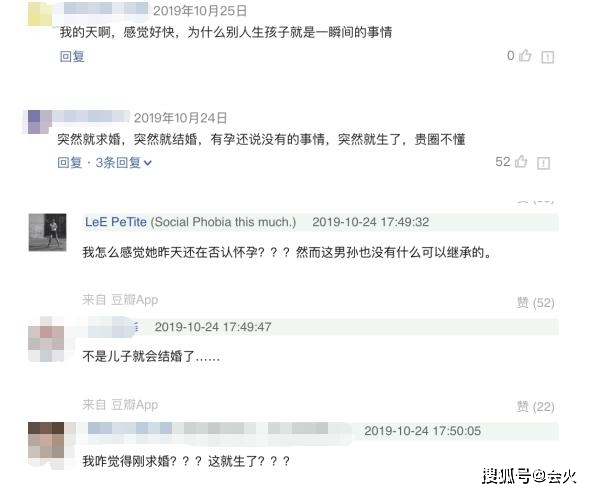Viewport: 591px width, 493px height.
Task: Reply to the 2019年10月24日 comment
Action: click(69, 162)
